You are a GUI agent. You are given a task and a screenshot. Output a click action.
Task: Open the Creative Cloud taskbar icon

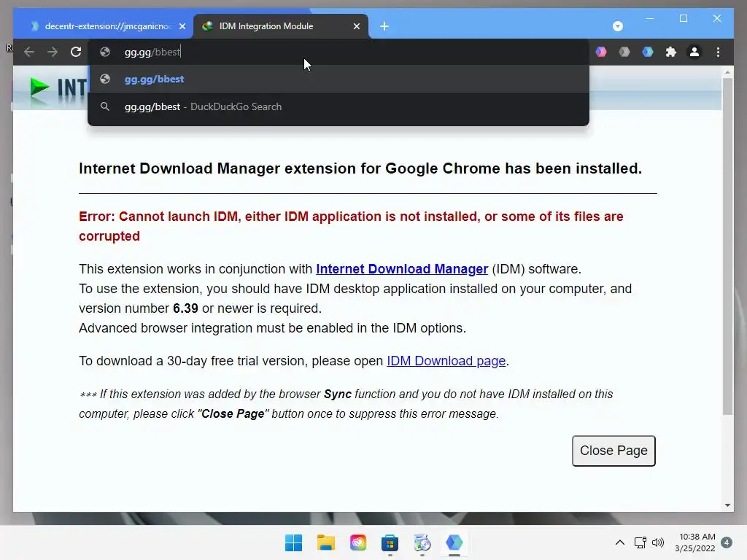click(x=357, y=542)
